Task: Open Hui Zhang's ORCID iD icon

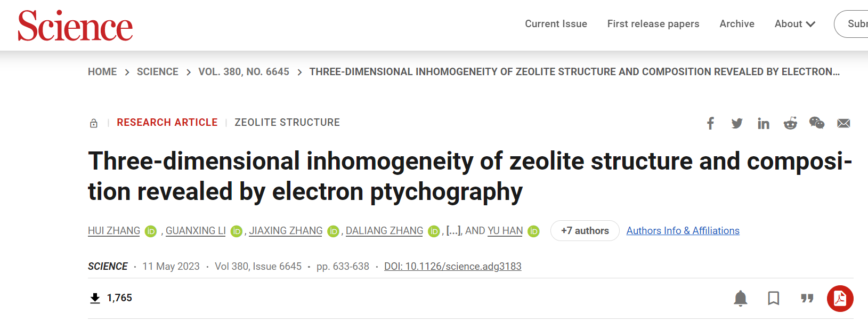Action: [x=151, y=231]
